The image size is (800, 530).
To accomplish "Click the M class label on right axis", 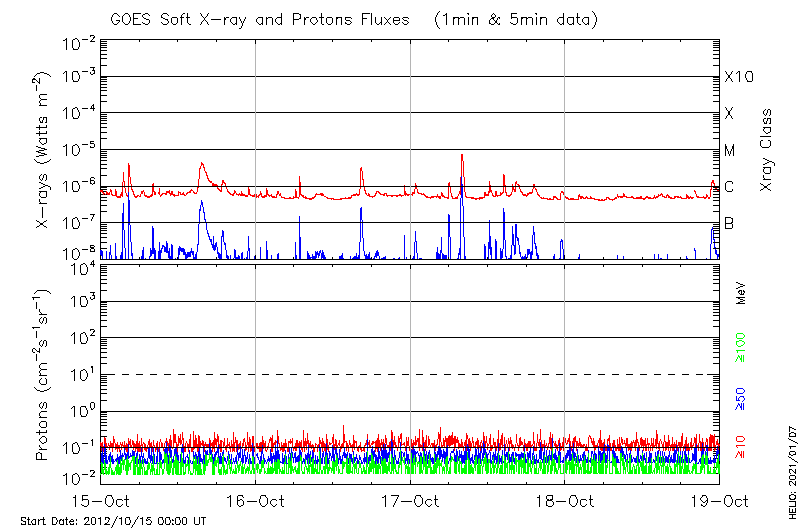I will pos(730,150).
